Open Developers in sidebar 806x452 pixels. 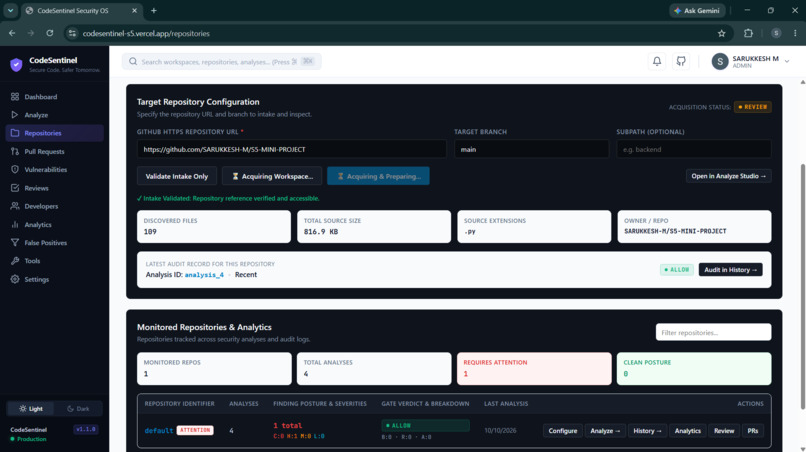[x=54, y=206]
